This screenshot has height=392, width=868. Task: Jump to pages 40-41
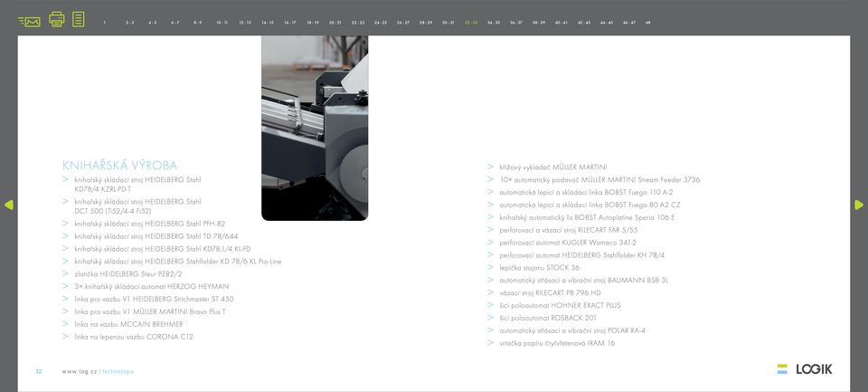pyautogui.click(x=561, y=23)
